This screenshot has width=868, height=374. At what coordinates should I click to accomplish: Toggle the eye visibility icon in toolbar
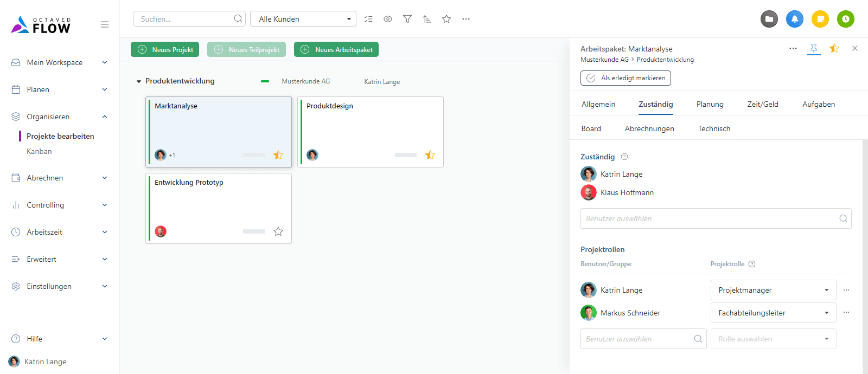[388, 19]
